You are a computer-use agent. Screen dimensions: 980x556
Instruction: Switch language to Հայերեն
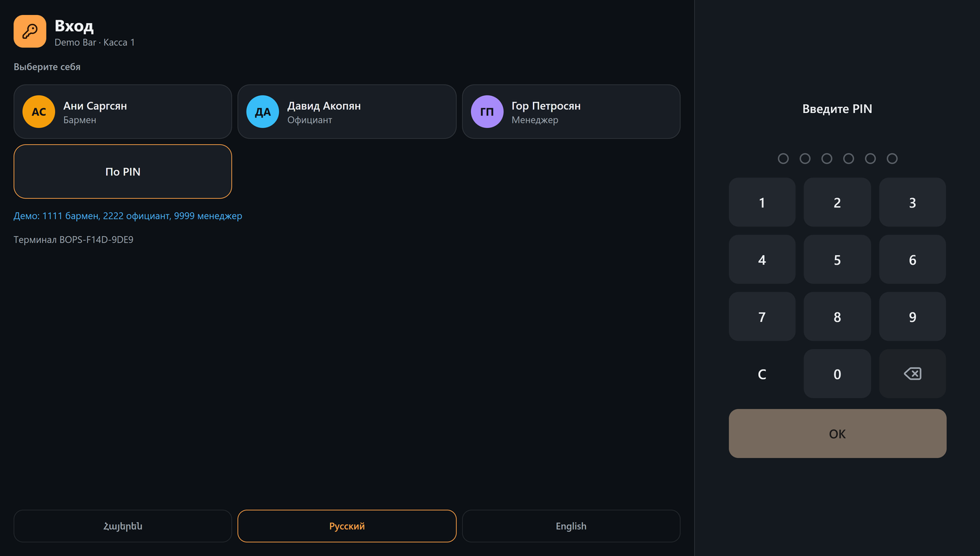pos(122,526)
